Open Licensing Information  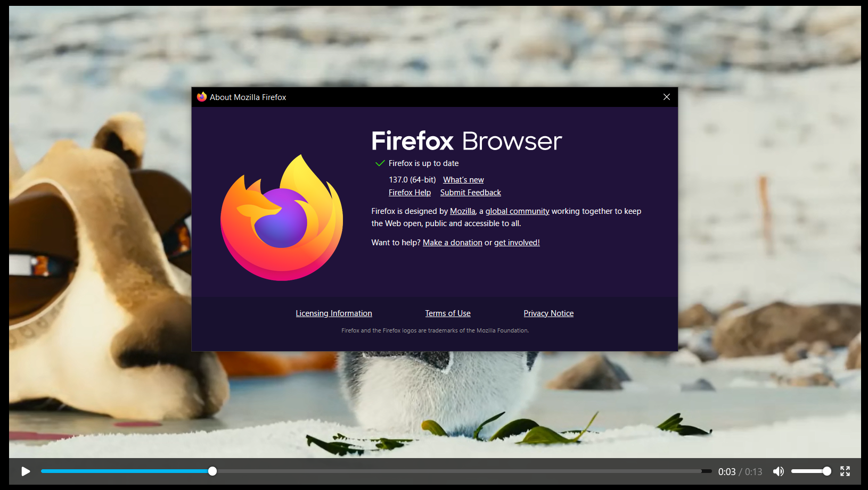[334, 313]
